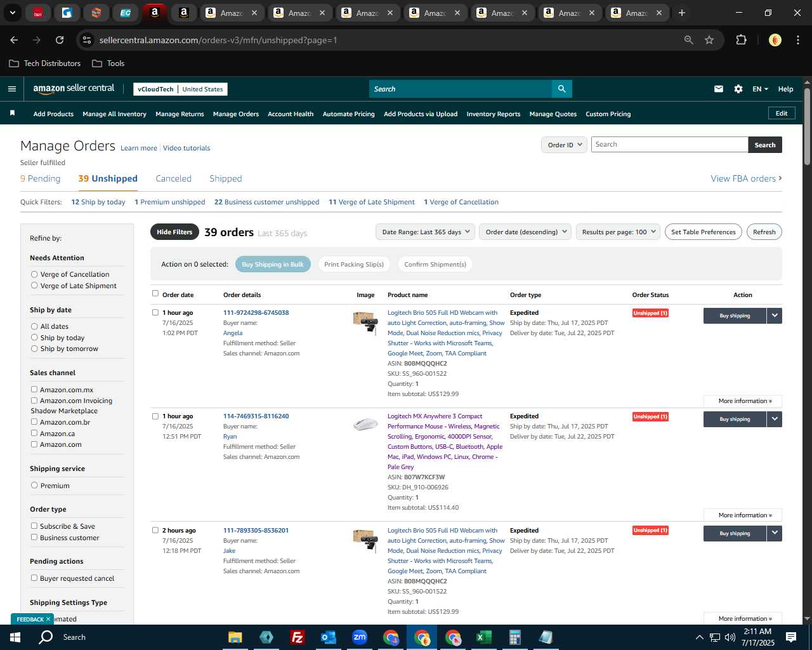Screen dimensions: 812x650
Task: Open a new browser tab
Action: pyautogui.click(x=682, y=13)
